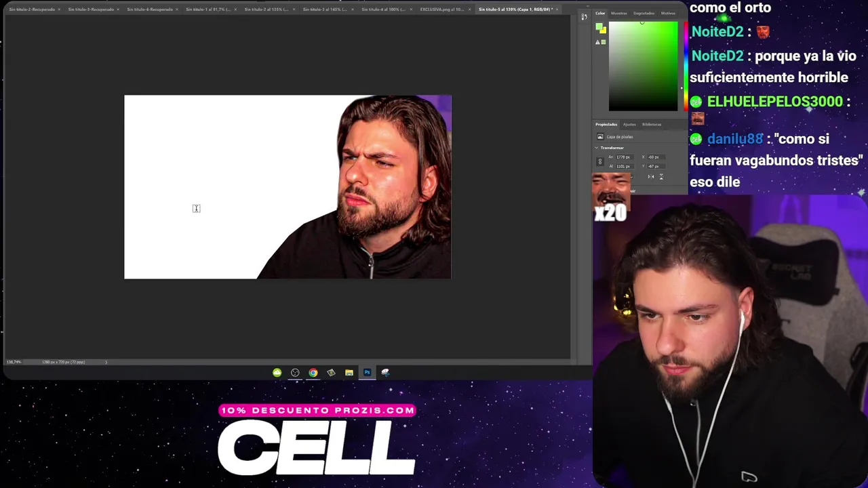Click the out-of-gamut warning triangle icon
Screen dimensions: 868x488
coord(597,42)
